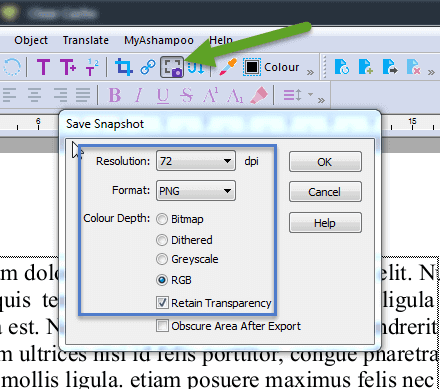Click the dotted circle rotate icon
Image resolution: width=440 pixels, height=389 pixels.
tap(12, 67)
